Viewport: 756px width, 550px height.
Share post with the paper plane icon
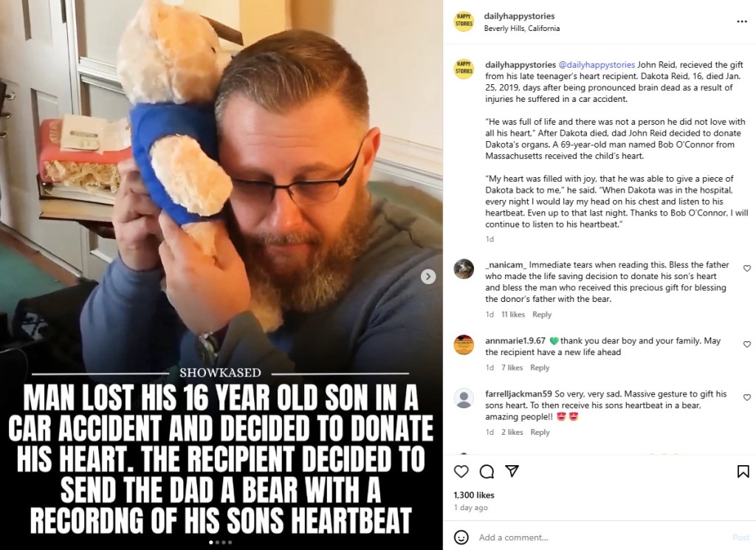tap(512, 471)
